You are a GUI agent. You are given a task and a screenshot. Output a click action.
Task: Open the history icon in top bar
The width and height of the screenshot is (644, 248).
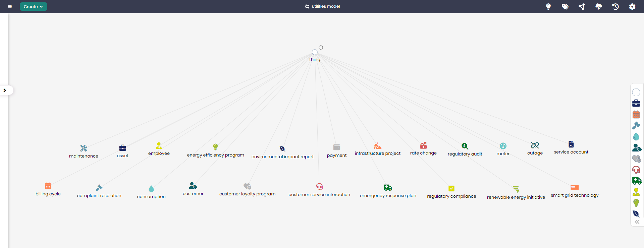[615, 6]
